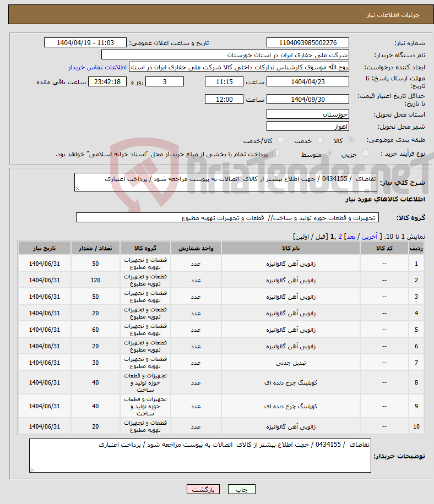Toggle the Islamic treasury payment checkbox

275,153
